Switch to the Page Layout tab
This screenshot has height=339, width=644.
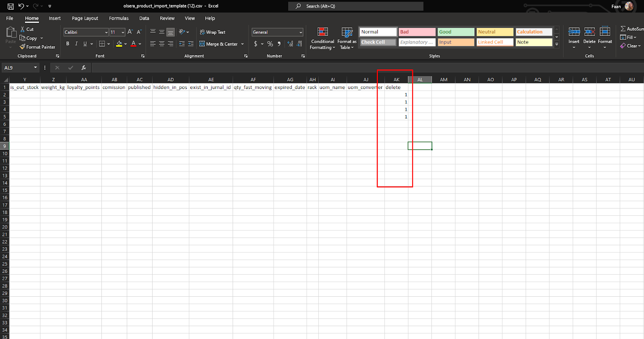(x=85, y=19)
